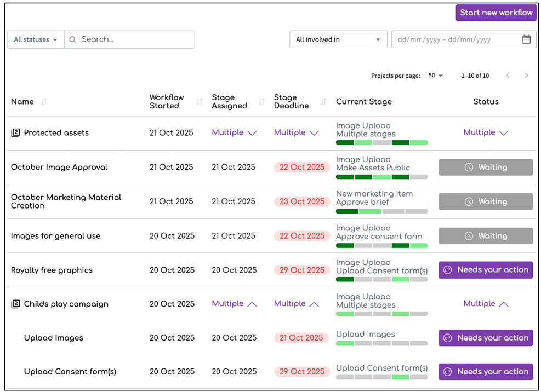The height and width of the screenshot is (392, 541).
Task: Expand Protected assets Status Multiple chevron
Action: pos(504,133)
